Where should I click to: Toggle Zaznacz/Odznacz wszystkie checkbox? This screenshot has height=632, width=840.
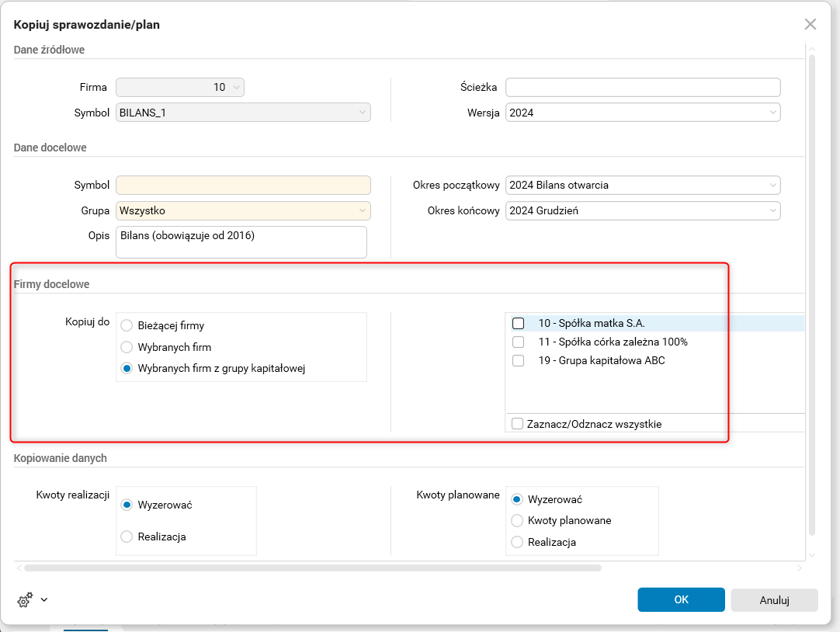coord(518,424)
